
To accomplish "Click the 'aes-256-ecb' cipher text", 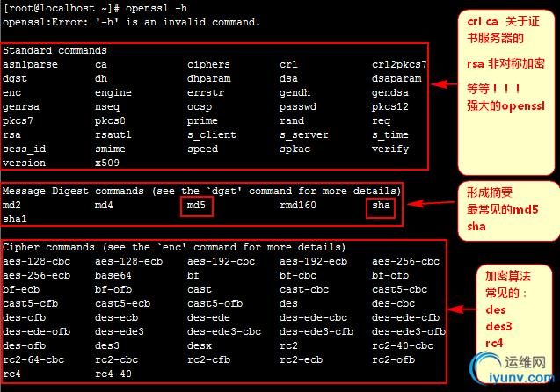I will pyautogui.click(x=36, y=275).
